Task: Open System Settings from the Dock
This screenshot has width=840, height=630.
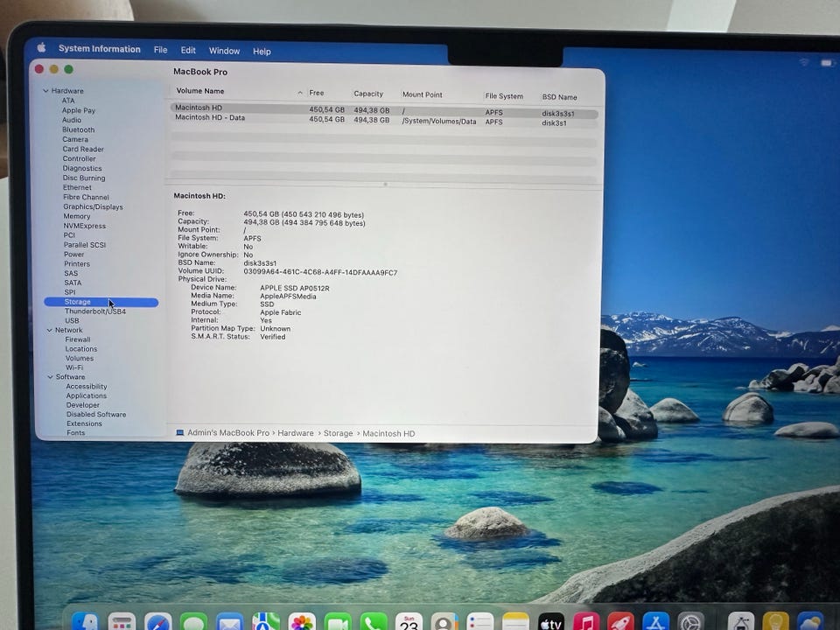Action: pyautogui.click(x=691, y=622)
